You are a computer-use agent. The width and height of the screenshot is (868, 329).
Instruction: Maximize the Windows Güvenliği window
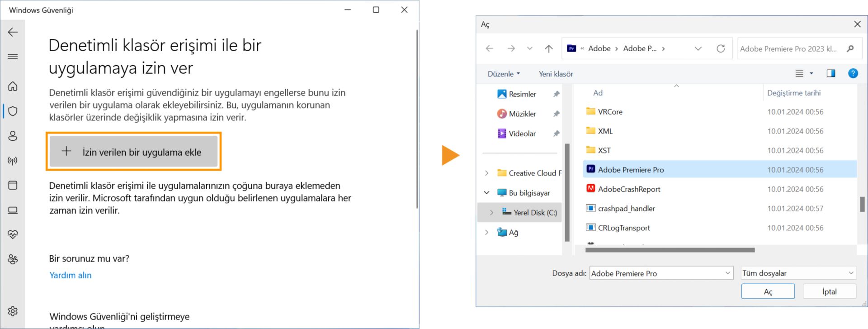click(x=376, y=10)
